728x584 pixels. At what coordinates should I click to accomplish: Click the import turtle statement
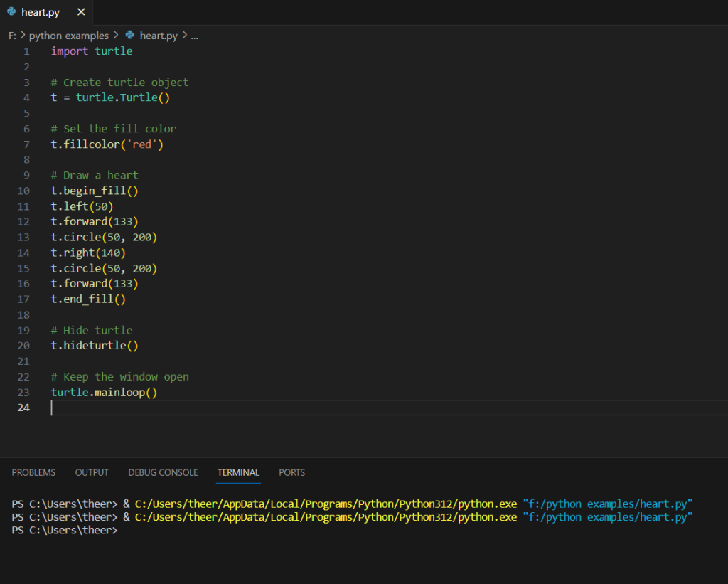pyautogui.click(x=92, y=51)
